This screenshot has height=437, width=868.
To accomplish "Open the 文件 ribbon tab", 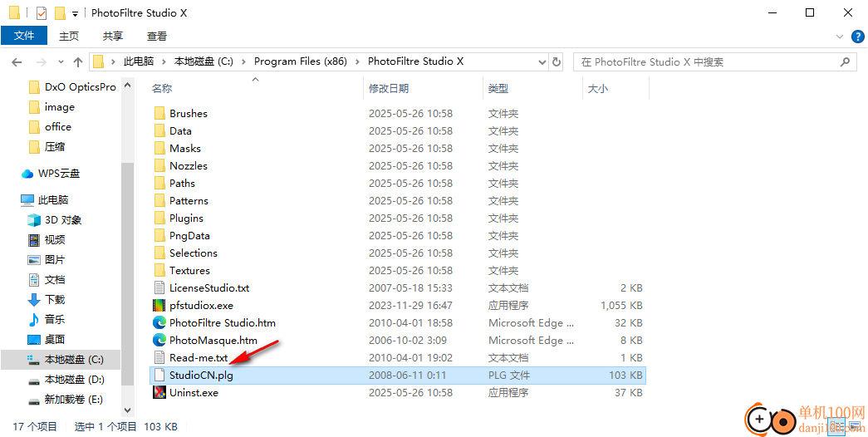I will pos(24,36).
